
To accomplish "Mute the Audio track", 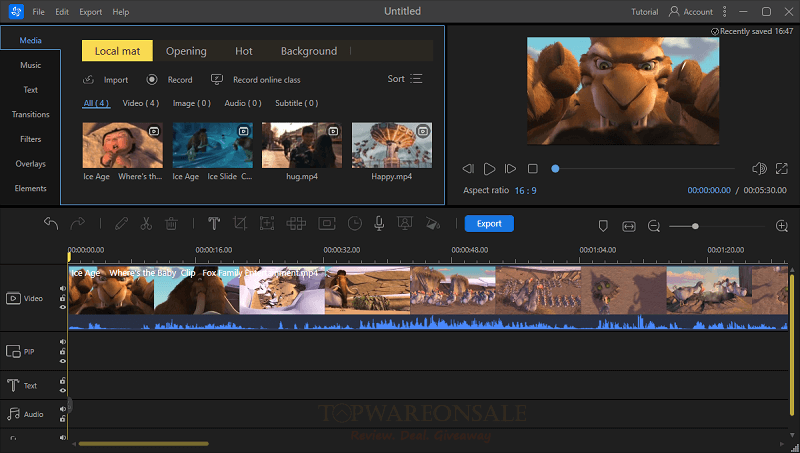I will pos(63,409).
